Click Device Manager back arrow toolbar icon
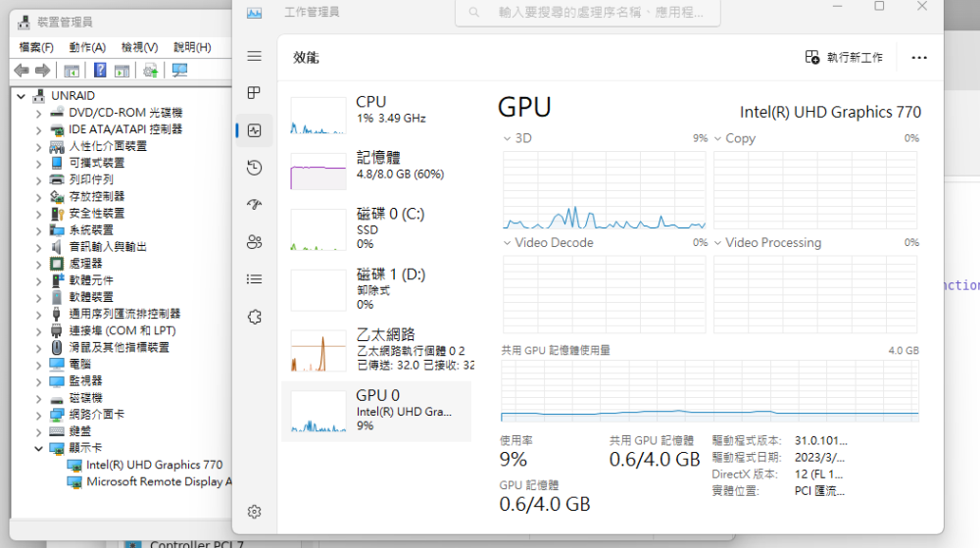This screenshot has width=980, height=548. coord(22,71)
